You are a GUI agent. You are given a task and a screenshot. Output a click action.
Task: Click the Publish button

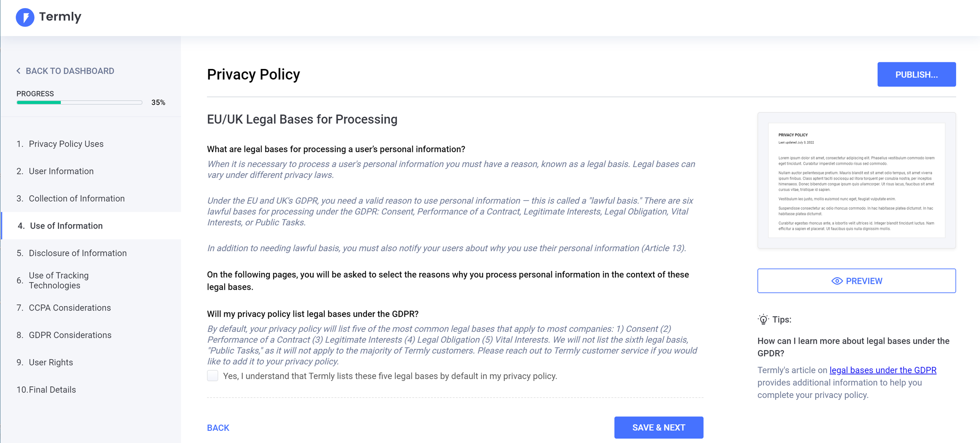tap(916, 74)
